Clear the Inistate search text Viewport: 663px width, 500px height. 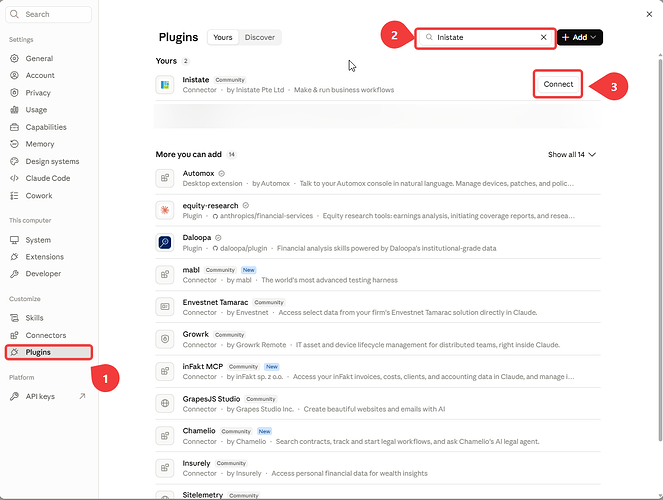point(543,37)
